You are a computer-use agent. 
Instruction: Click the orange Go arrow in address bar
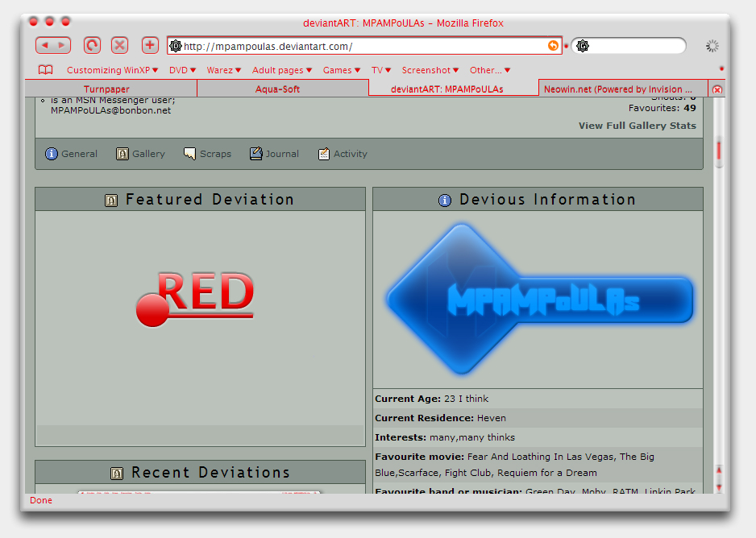click(553, 46)
